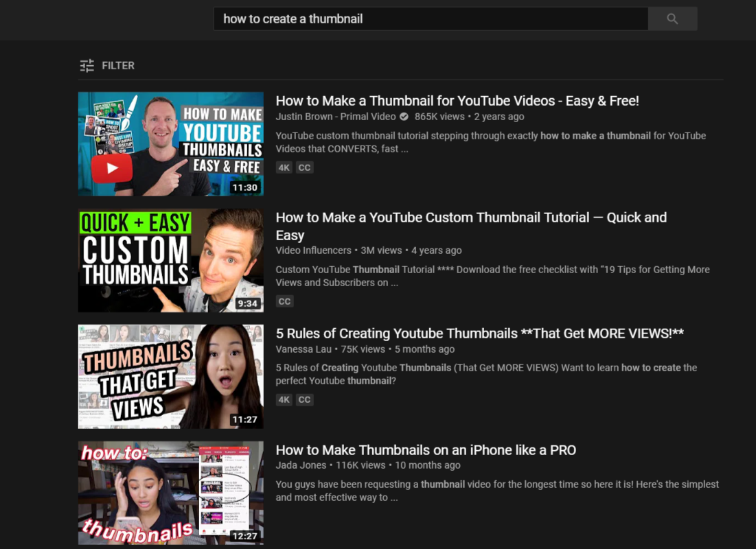Viewport: 756px width, 549px height.
Task: Click the CC badge on the Video Influencers video
Action: pyautogui.click(x=284, y=301)
